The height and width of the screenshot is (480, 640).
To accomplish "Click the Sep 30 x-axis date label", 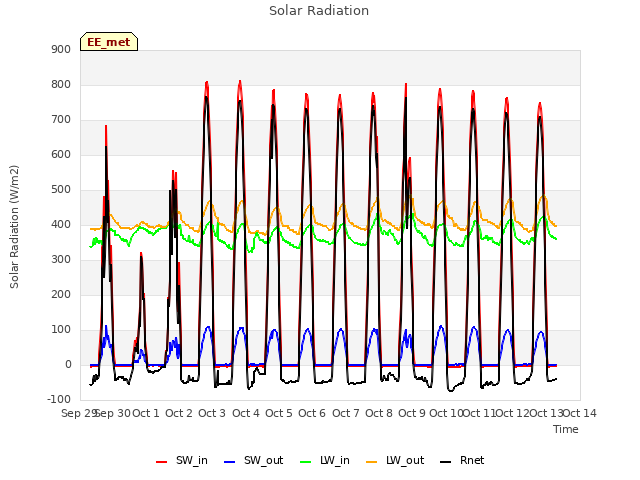I will tap(113, 413).
